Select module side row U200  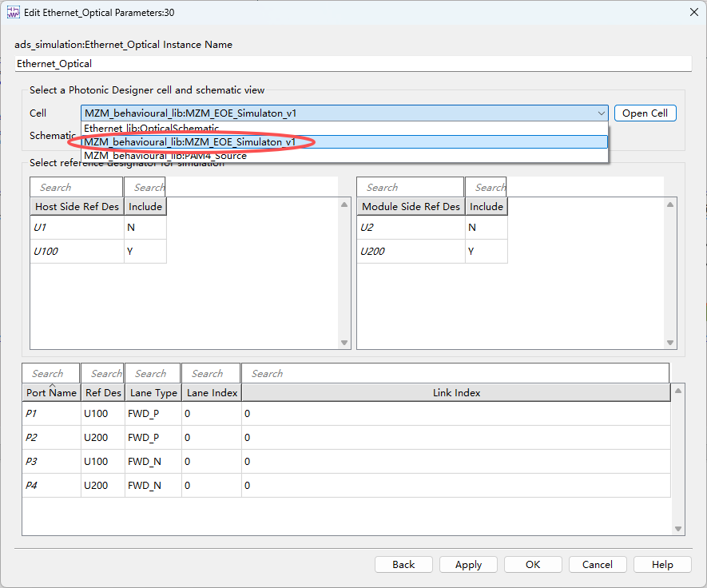pyautogui.click(x=411, y=251)
